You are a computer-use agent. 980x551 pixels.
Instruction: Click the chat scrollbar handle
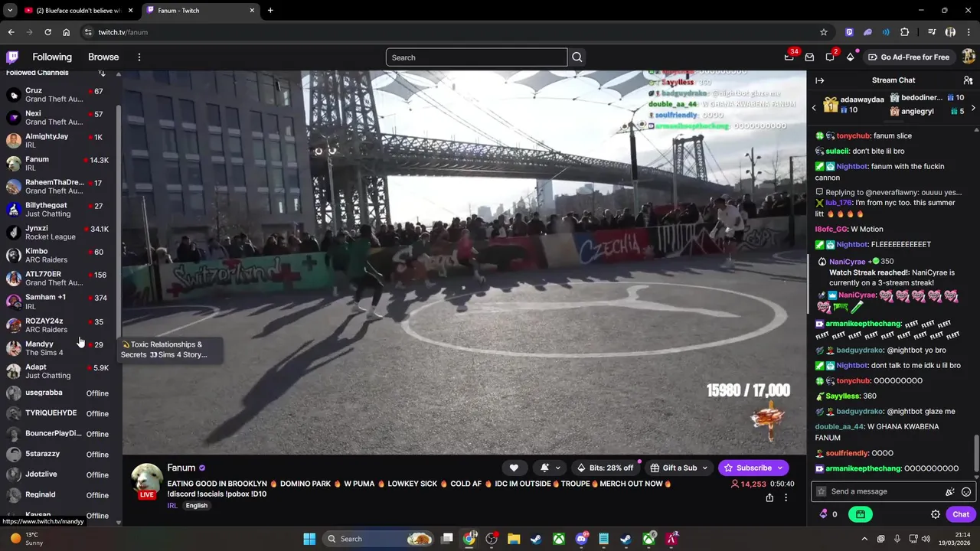point(975,453)
